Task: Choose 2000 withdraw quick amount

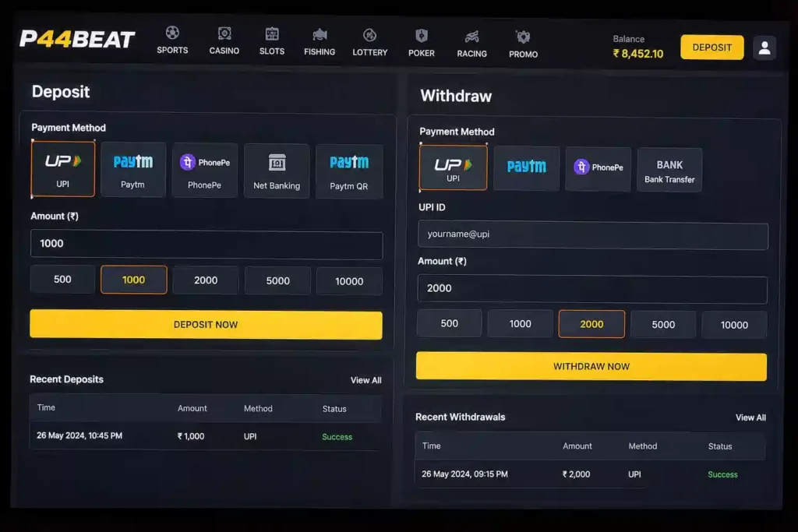Action: pyautogui.click(x=591, y=325)
